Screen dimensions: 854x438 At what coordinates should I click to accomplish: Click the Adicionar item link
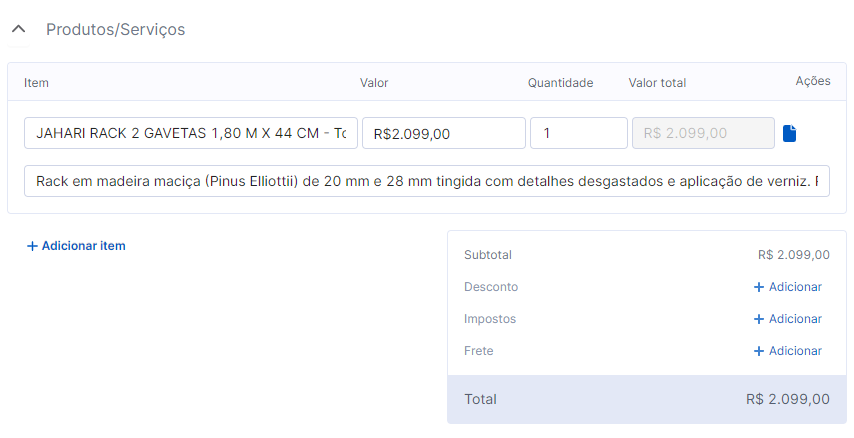coord(83,245)
